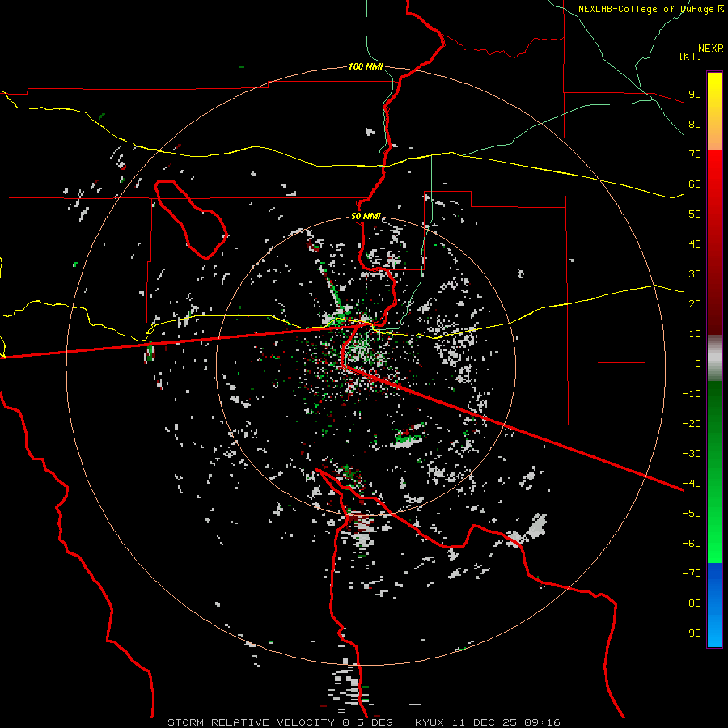The image size is (728, 728).
Task: Click the positive 50 scale value
Action: coord(695,214)
